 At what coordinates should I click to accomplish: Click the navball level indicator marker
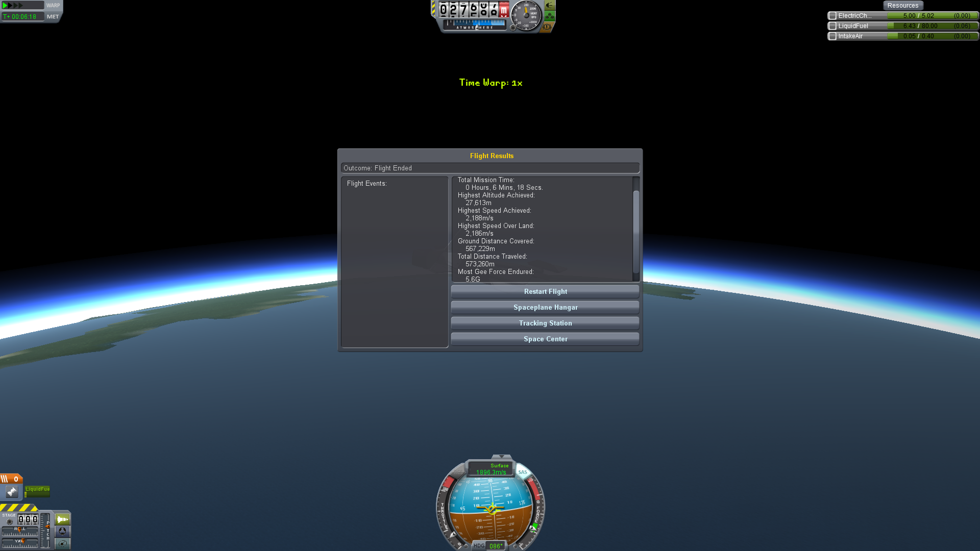click(490, 509)
